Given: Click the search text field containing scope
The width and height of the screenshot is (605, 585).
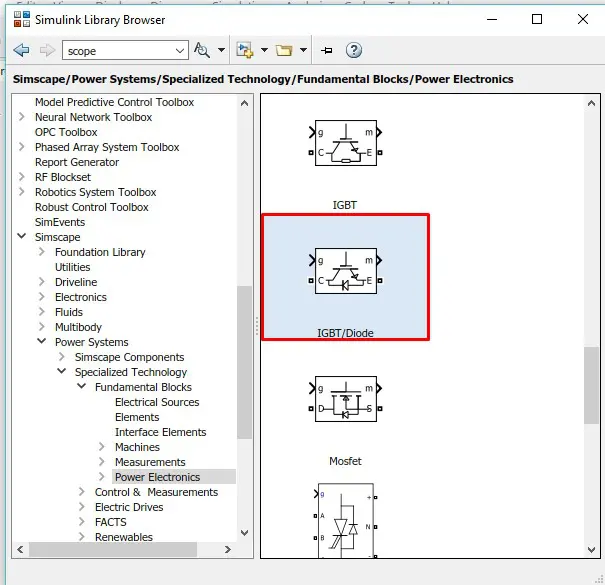Looking at the screenshot, I should click(x=116, y=50).
